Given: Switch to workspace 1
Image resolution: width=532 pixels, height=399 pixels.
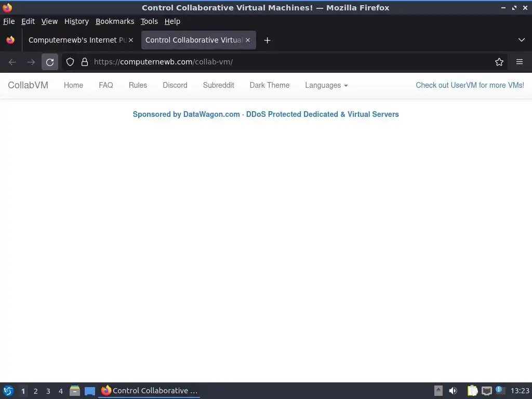Looking at the screenshot, I should coord(23,391).
